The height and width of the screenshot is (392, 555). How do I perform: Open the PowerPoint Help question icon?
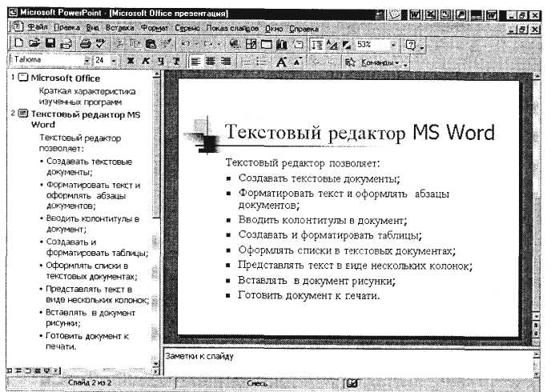click(411, 45)
